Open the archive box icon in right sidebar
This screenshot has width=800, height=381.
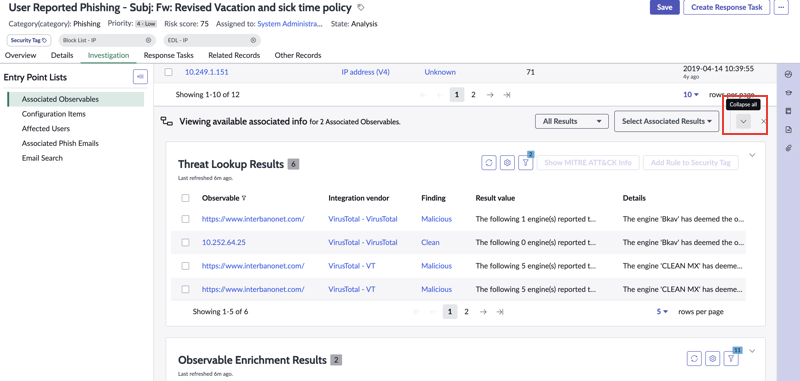pos(788,111)
